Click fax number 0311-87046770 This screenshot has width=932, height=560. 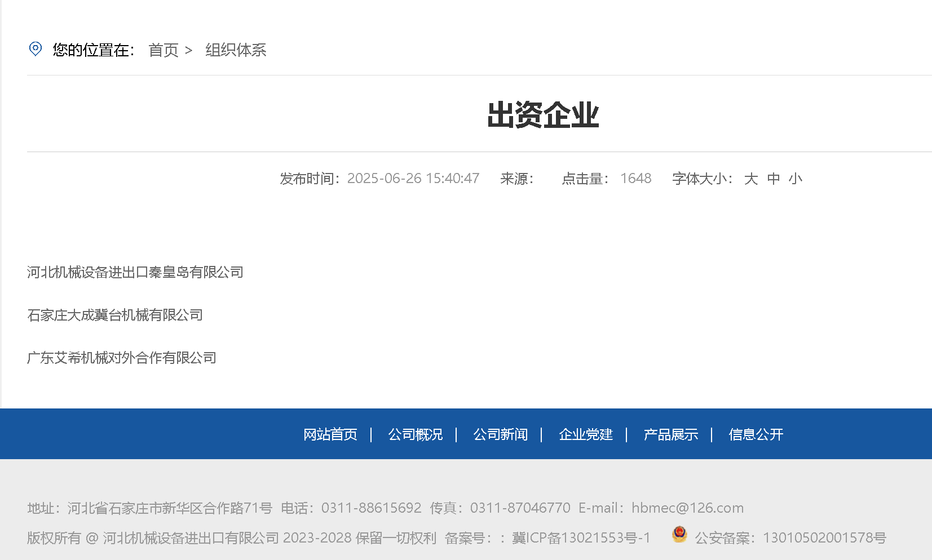click(520, 508)
